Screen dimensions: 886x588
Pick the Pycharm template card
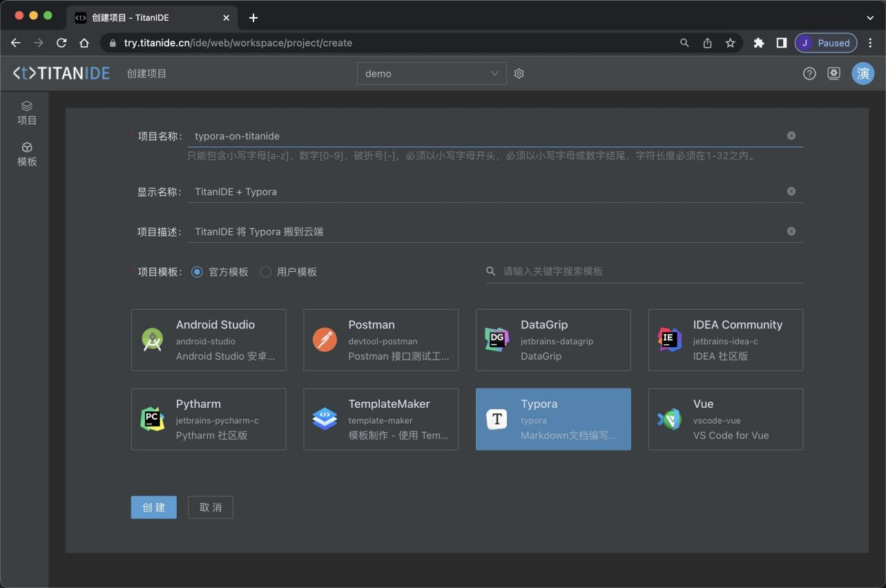click(209, 419)
